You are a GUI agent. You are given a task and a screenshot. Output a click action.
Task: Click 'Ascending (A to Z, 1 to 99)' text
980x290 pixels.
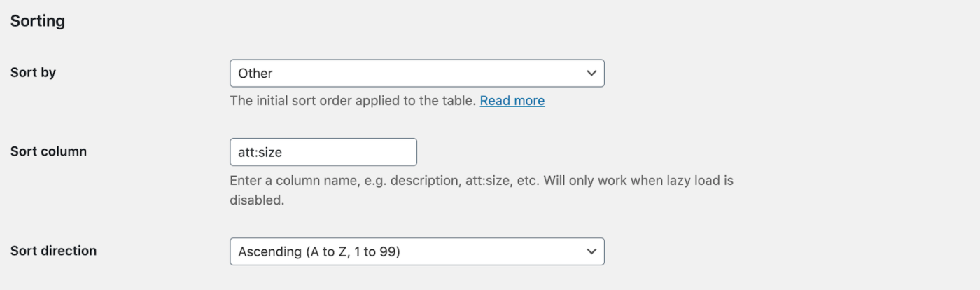coord(319,251)
